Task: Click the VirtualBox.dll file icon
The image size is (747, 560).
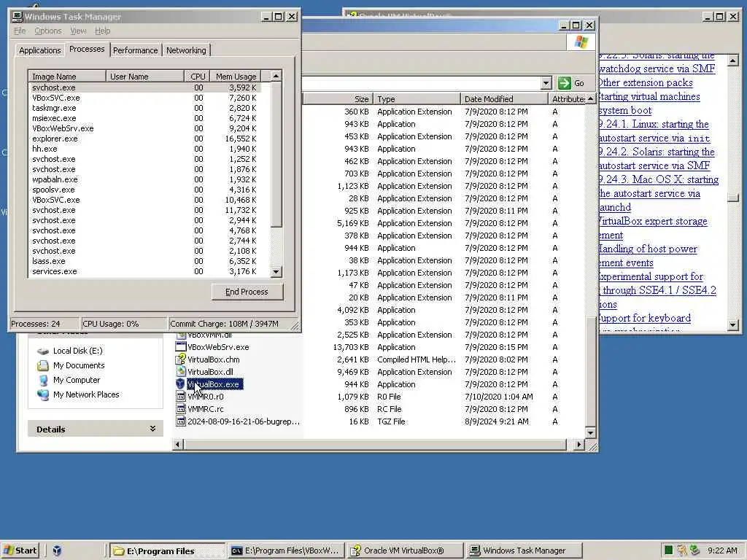Action: [x=181, y=371]
